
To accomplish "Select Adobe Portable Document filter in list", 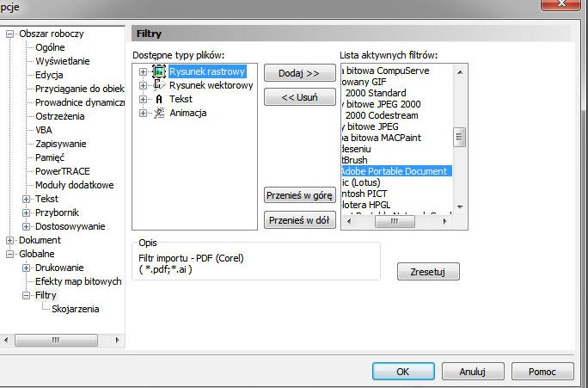I will [395, 171].
